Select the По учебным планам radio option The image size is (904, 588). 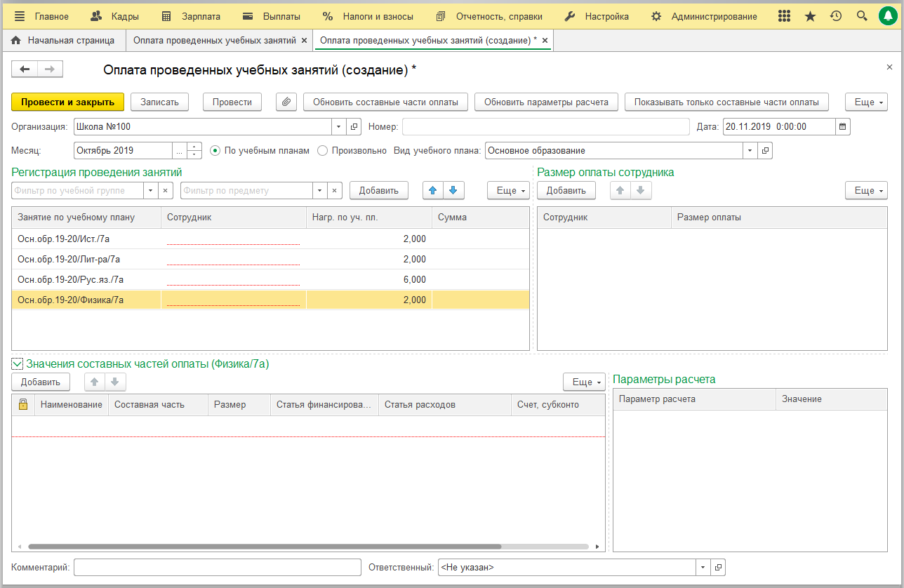pos(215,150)
